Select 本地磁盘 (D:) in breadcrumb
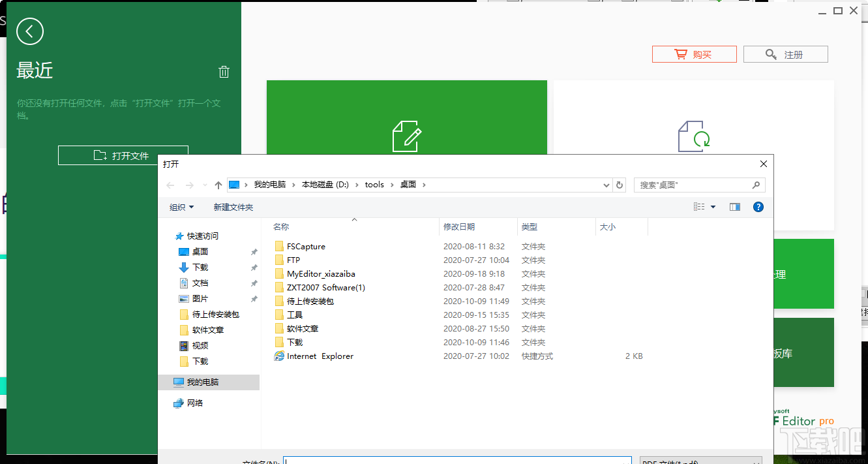 click(325, 185)
